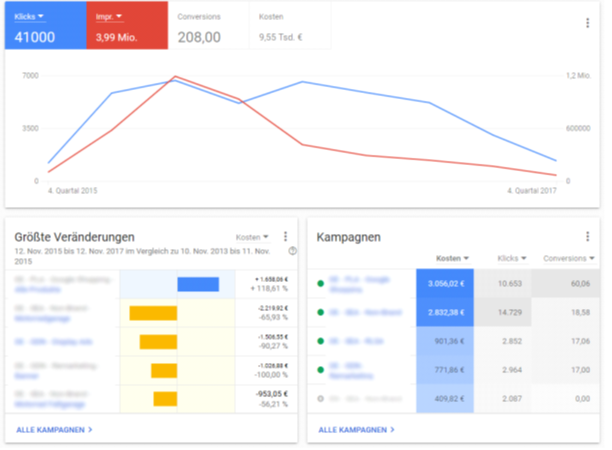The image size is (612, 450).
Task: Open the Kosten column dropdown in Kampagnen
Action: point(456,259)
